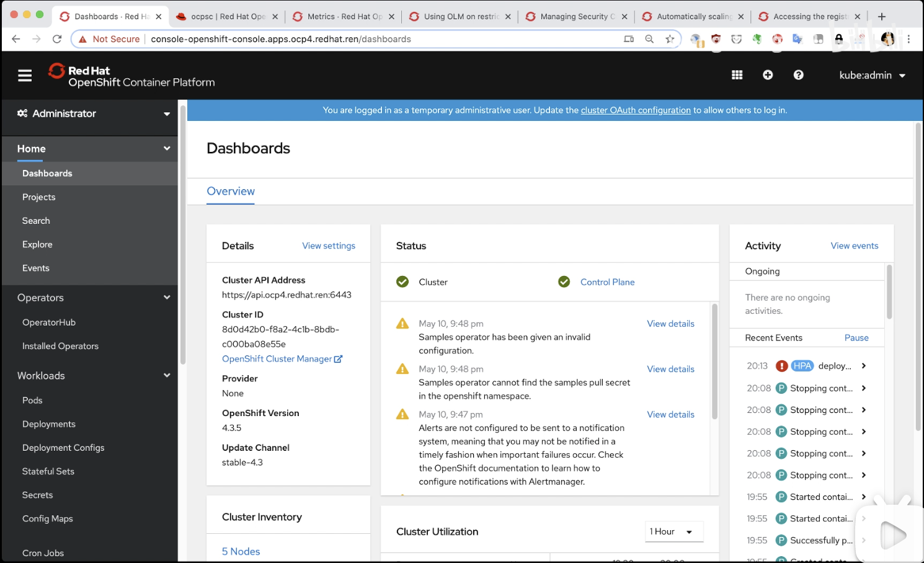Open the help question mark menu
Screen dimensions: 924x563
coord(799,75)
